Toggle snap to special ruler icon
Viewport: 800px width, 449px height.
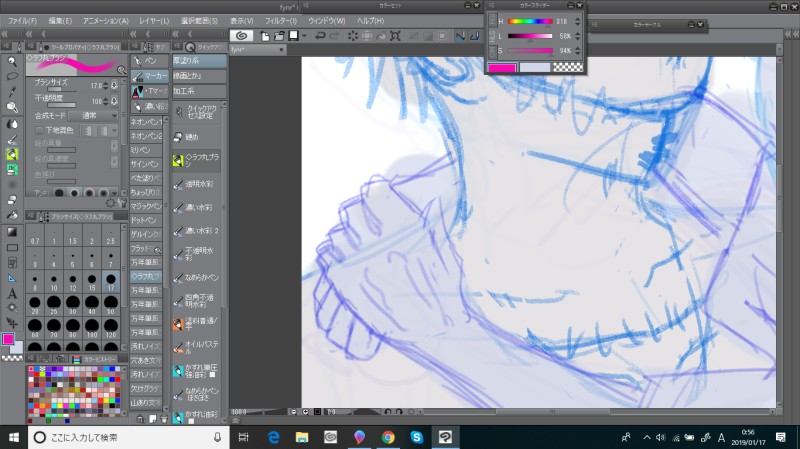click(474, 36)
